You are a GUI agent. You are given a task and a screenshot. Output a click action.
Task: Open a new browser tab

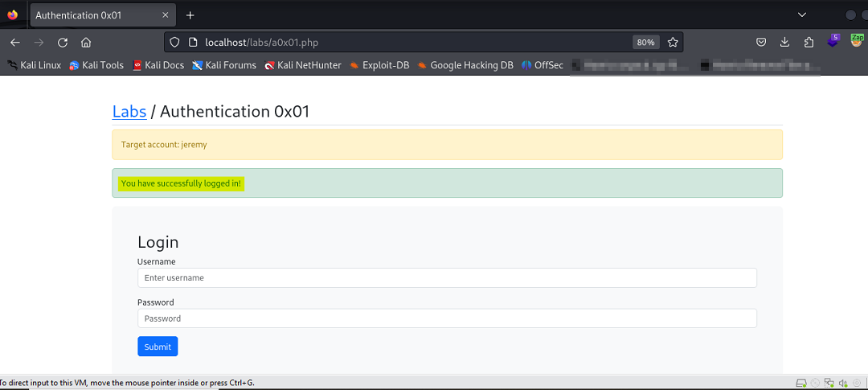coord(190,15)
